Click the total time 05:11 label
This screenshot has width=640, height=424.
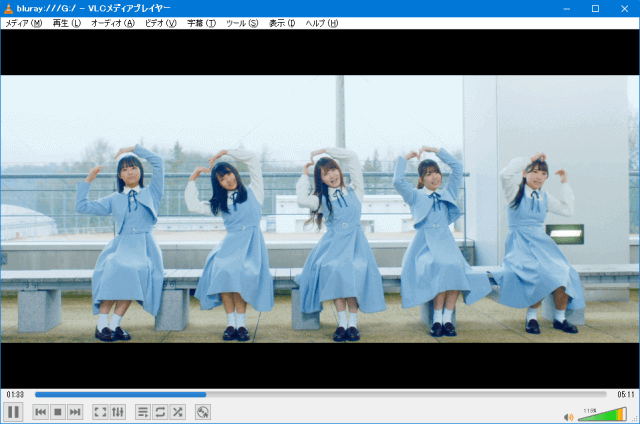[625, 395]
